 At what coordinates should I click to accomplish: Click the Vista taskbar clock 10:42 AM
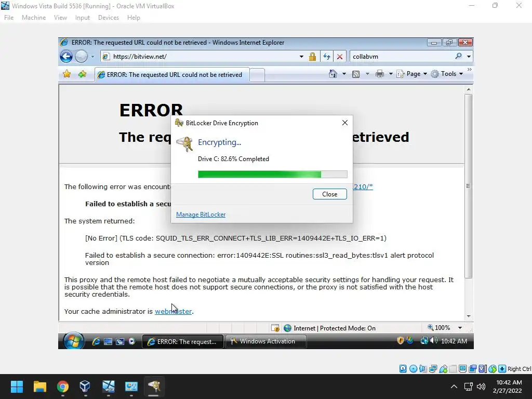tap(454, 341)
